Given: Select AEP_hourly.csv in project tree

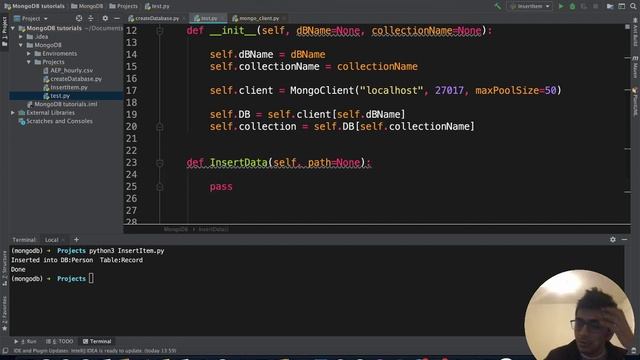Looking at the screenshot, I should (x=68, y=70).
